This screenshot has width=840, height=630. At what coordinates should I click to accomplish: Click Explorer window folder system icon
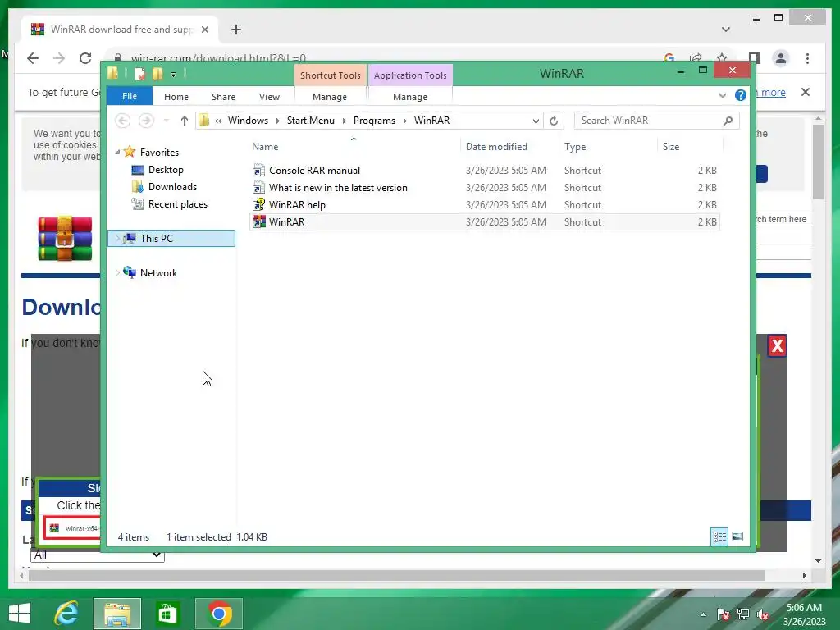(x=113, y=73)
